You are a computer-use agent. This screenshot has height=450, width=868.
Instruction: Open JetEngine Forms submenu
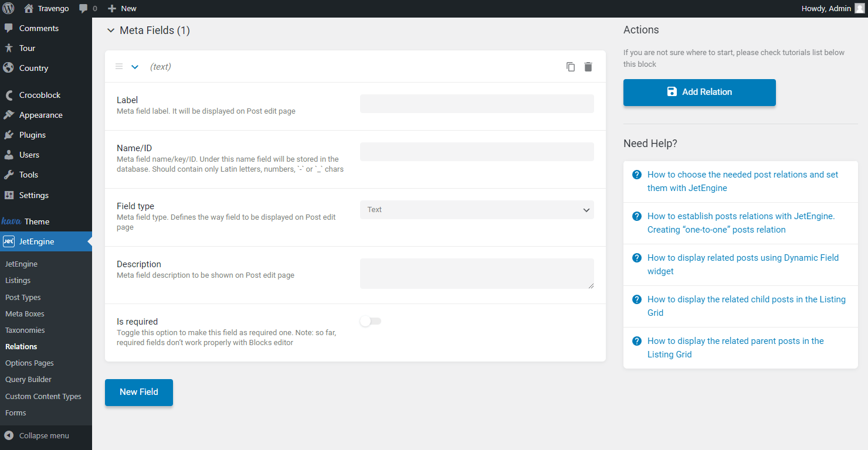coord(16,412)
